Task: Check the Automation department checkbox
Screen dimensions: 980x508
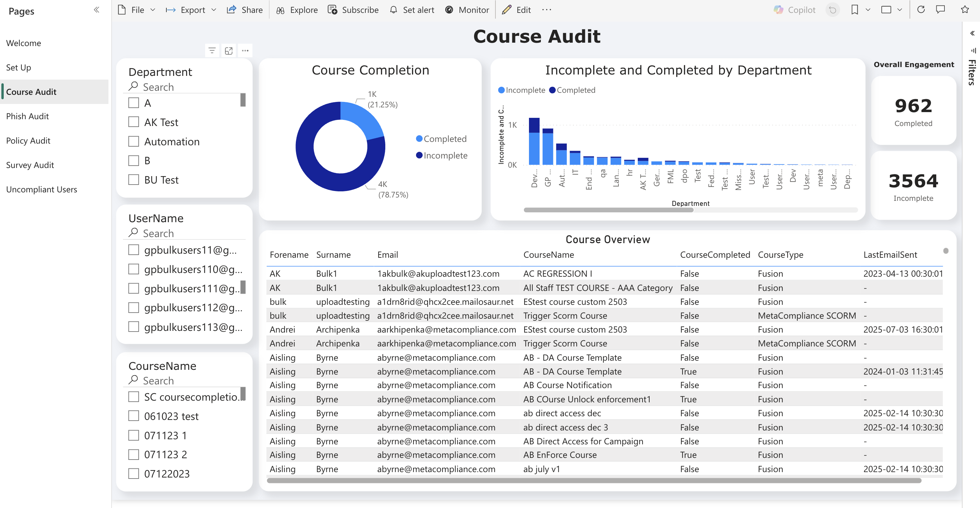Action: tap(134, 141)
